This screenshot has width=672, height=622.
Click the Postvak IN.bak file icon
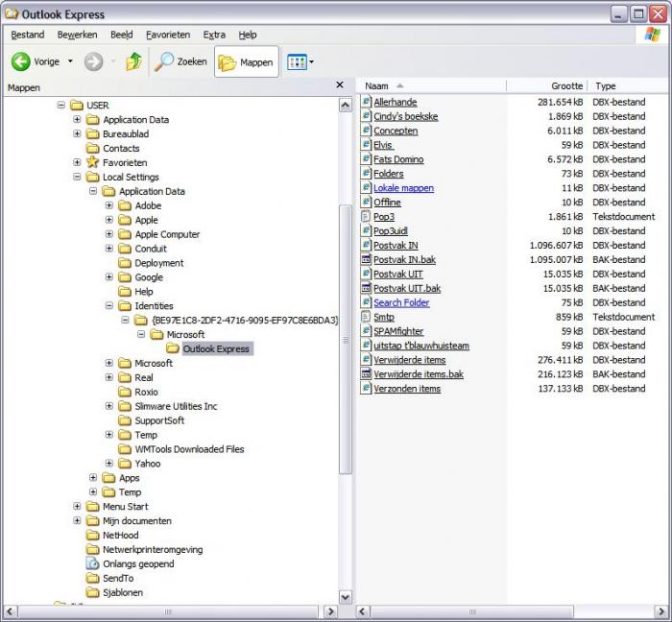click(x=366, y=259)
